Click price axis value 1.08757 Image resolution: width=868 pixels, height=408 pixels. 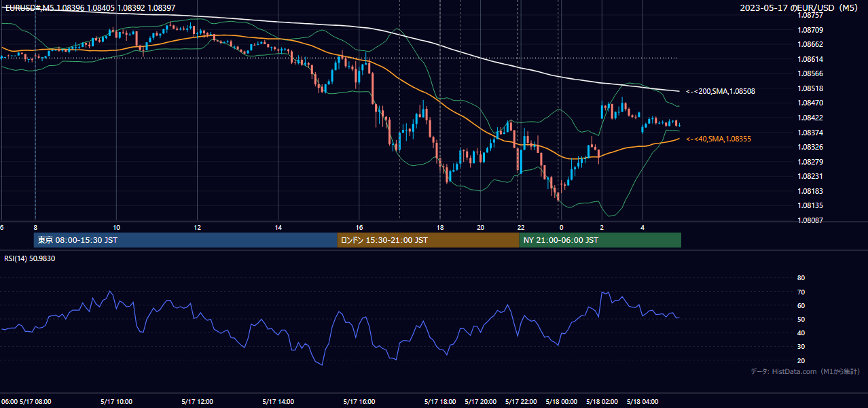point(810,15)
